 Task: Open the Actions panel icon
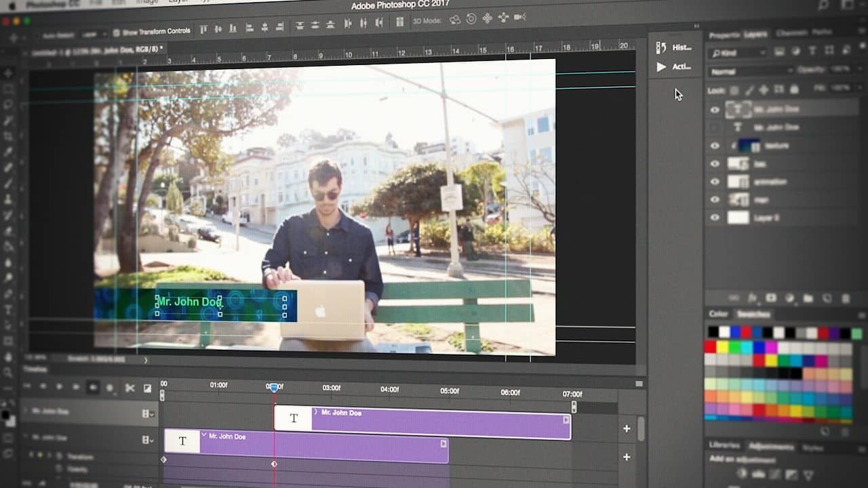[663, 66]
